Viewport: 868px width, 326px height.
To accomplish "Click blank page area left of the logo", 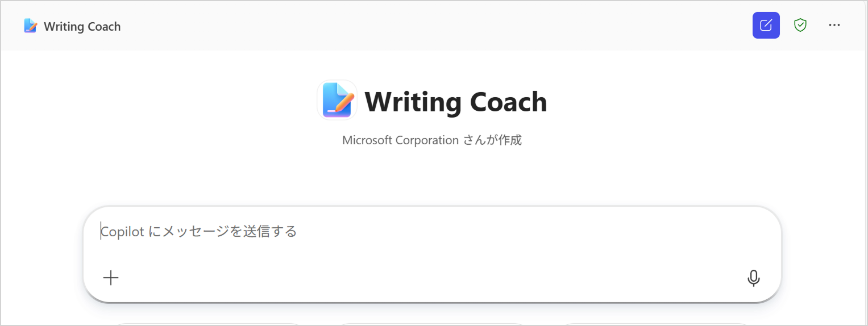I will (171, 102).
